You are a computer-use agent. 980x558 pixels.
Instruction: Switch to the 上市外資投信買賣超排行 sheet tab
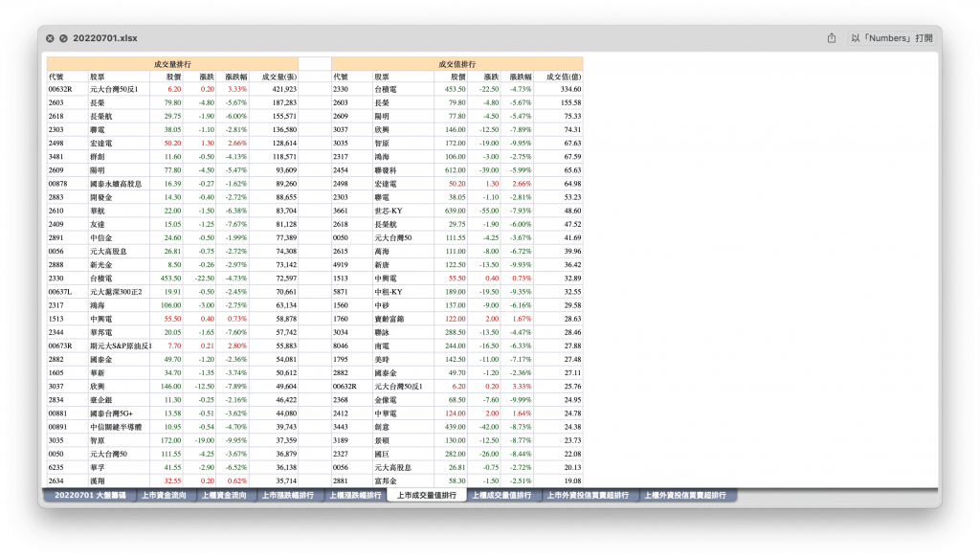589,496
